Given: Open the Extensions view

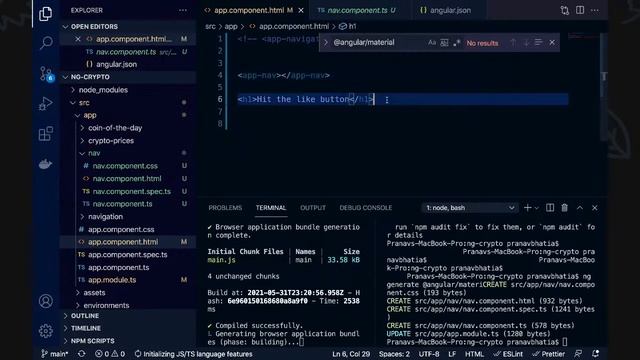Looking at the screenshot, I should click(x=45, y=133).
